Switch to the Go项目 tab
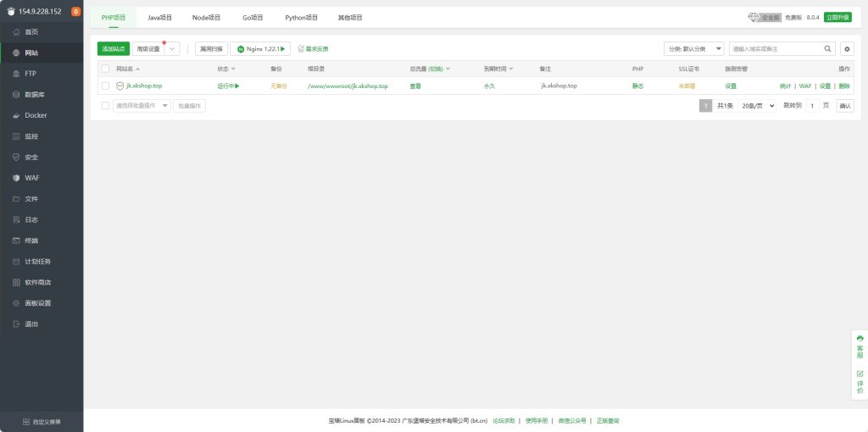This screenshot has width=868, height=432. (253, 18)
